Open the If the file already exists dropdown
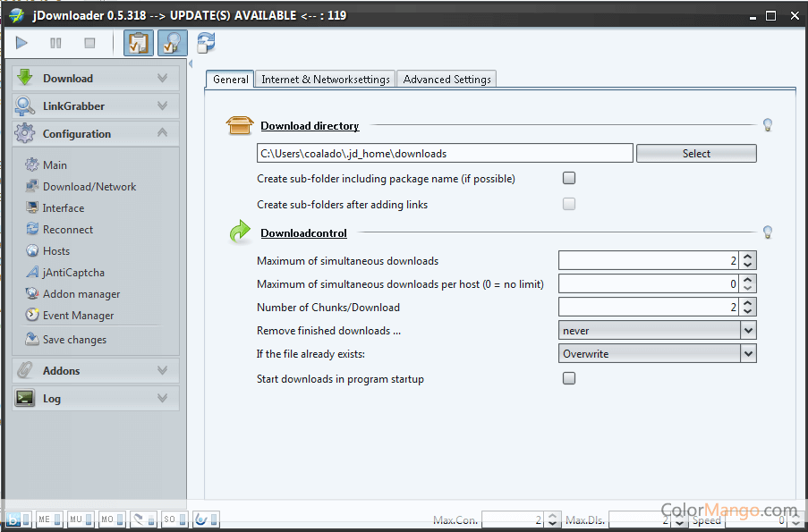 pos(748,354)
